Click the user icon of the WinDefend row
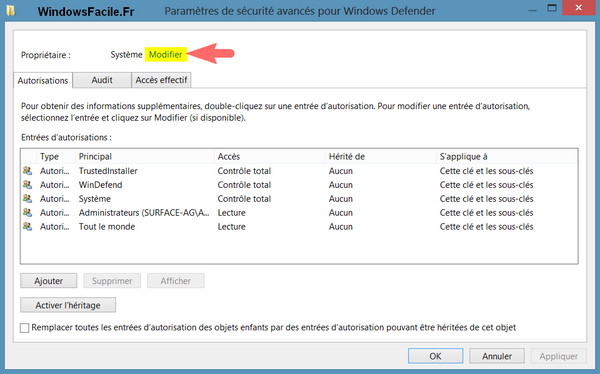 [x=27, y=185]
